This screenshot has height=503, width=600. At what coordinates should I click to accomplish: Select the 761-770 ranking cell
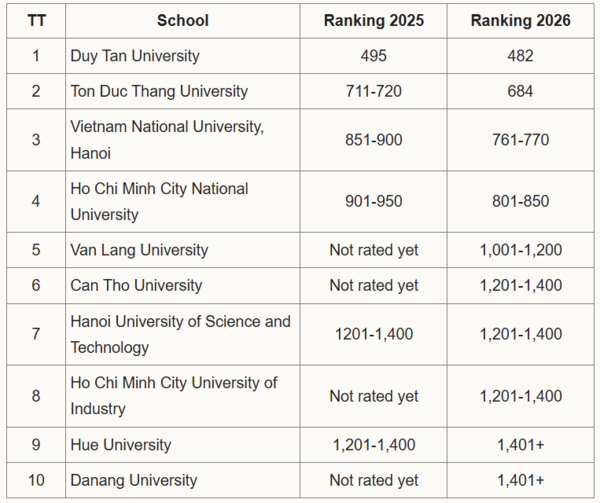tap(520, 140)
